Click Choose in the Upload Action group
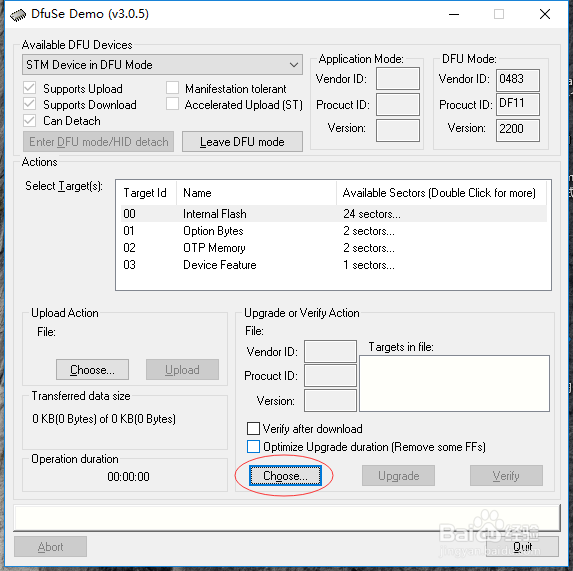The height and width of the screenshot is (571, 573). [92, 370]
